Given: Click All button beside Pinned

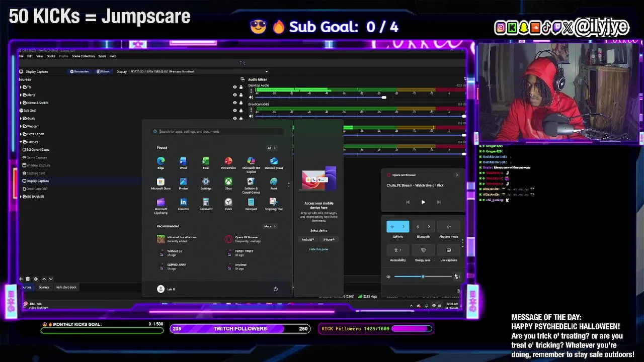Looking at the screenshot, I should click(x=271, y=148).
